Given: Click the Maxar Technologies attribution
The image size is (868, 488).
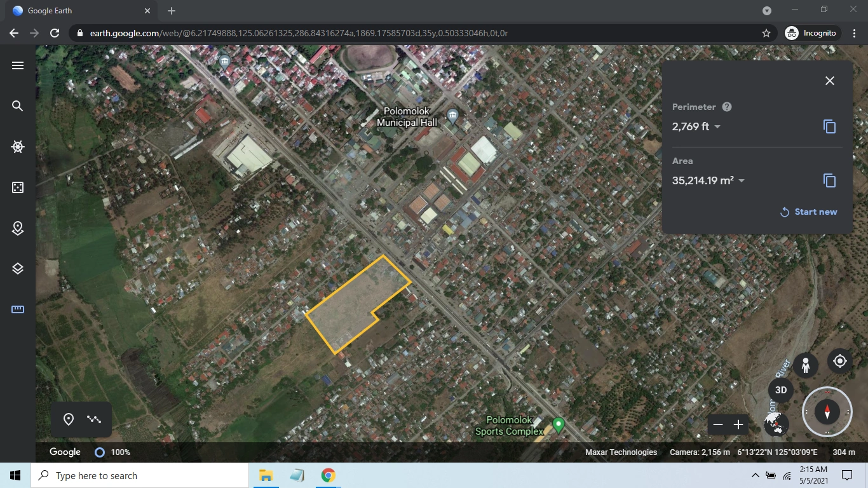Looking at the screenshot, I should [621, 452].
